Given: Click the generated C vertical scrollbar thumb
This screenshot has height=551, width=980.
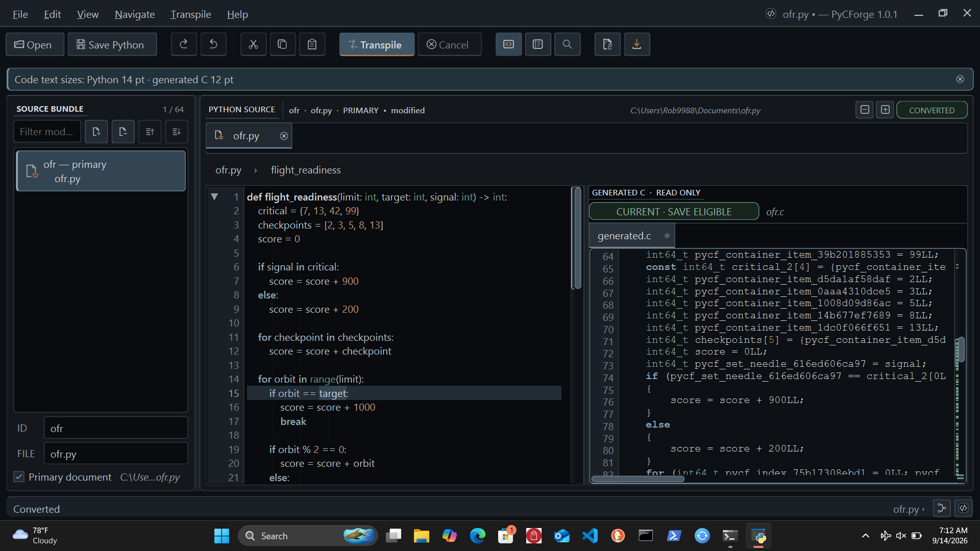Looking at the screenshot, I should (961, 349).
